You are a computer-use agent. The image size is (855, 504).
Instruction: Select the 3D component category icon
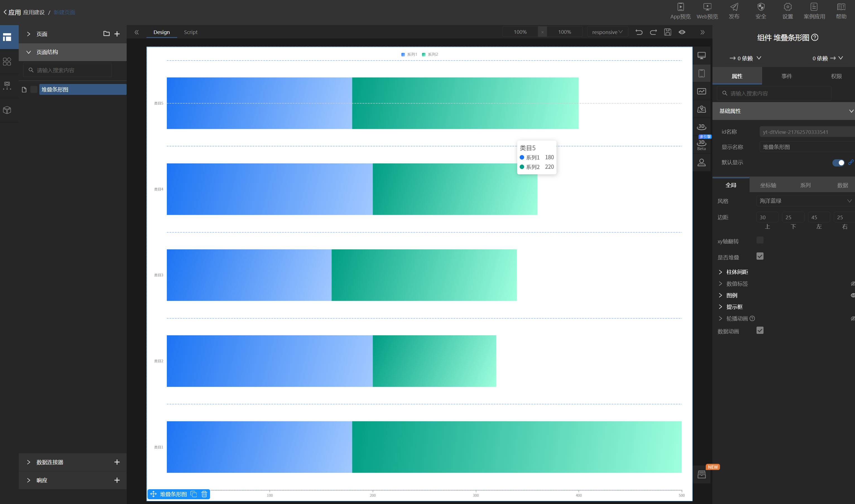702,127
